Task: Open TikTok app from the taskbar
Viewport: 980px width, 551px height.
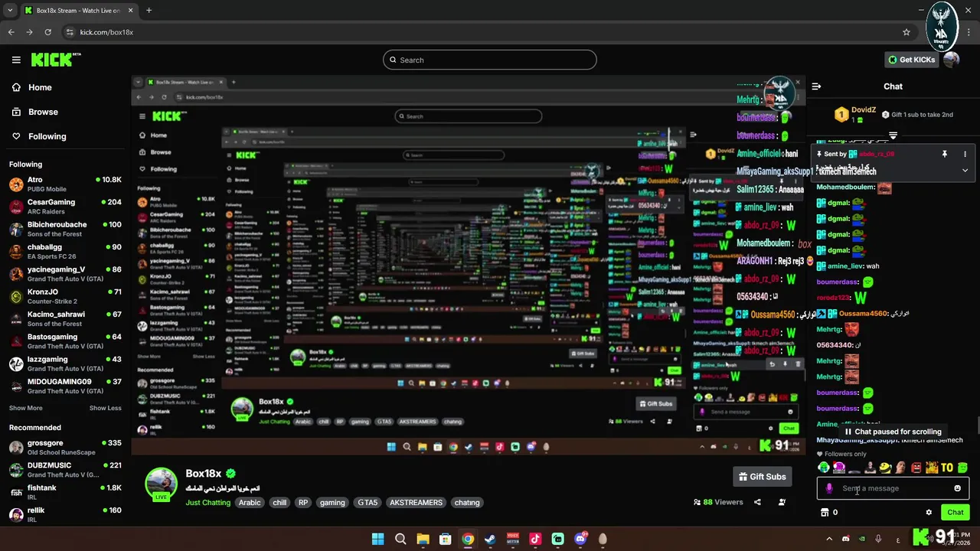Action: 535,539
